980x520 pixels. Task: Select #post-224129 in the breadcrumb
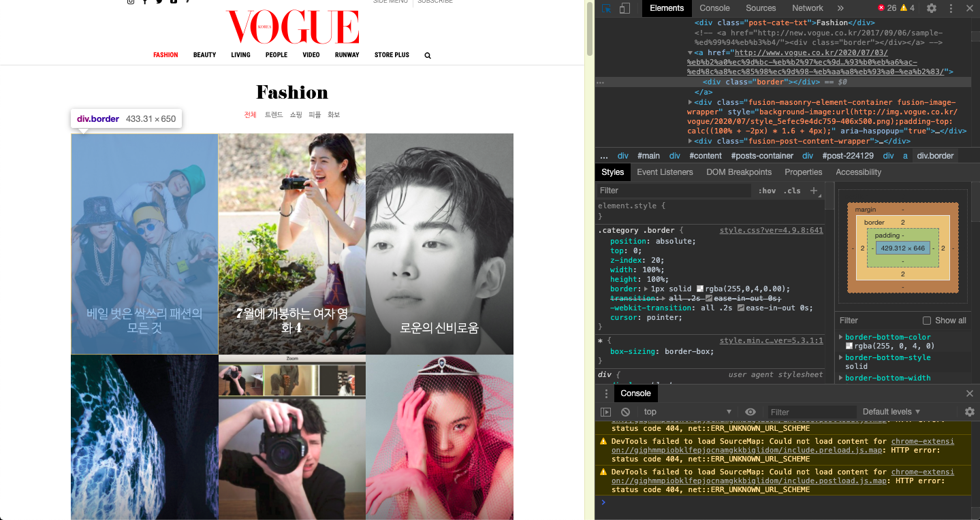tap(848, 156)
